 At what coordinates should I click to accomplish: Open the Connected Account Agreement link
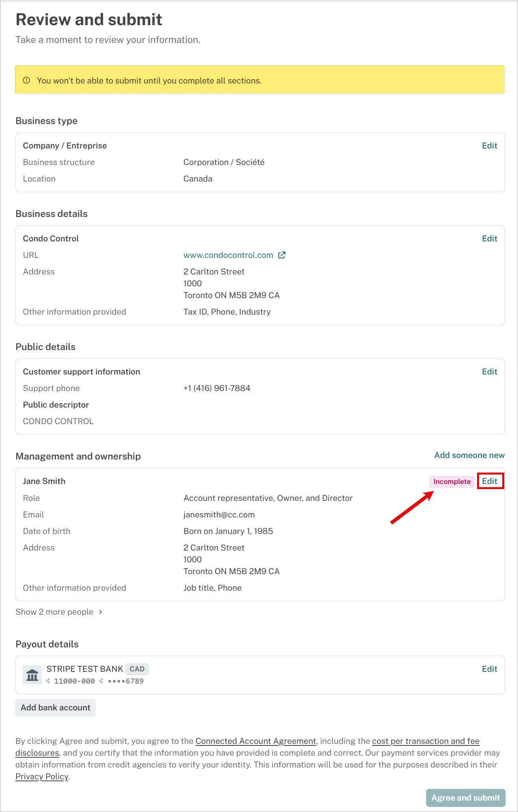tap(256, 741)
